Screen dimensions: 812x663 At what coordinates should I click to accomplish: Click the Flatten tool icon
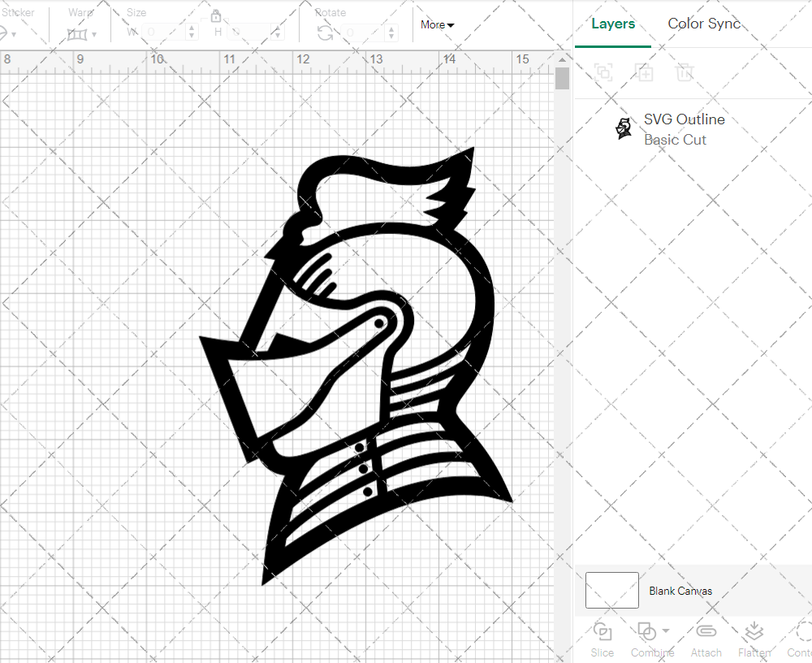(x=754, y=632)
